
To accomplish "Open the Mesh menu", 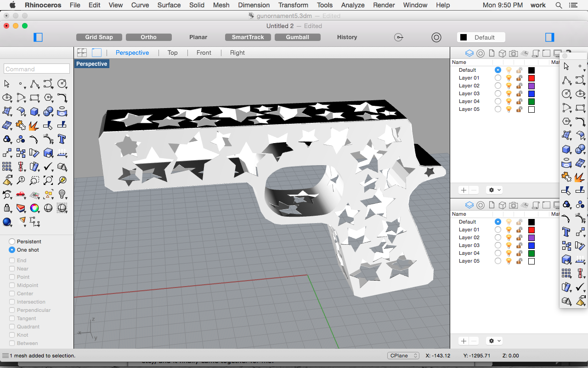I will tap(221, 5).
